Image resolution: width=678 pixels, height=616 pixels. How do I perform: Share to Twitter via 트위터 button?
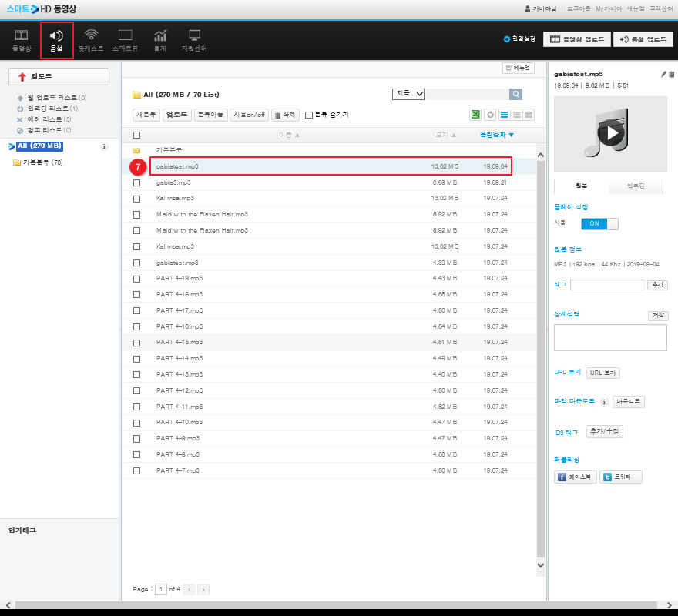coord(620,477)
